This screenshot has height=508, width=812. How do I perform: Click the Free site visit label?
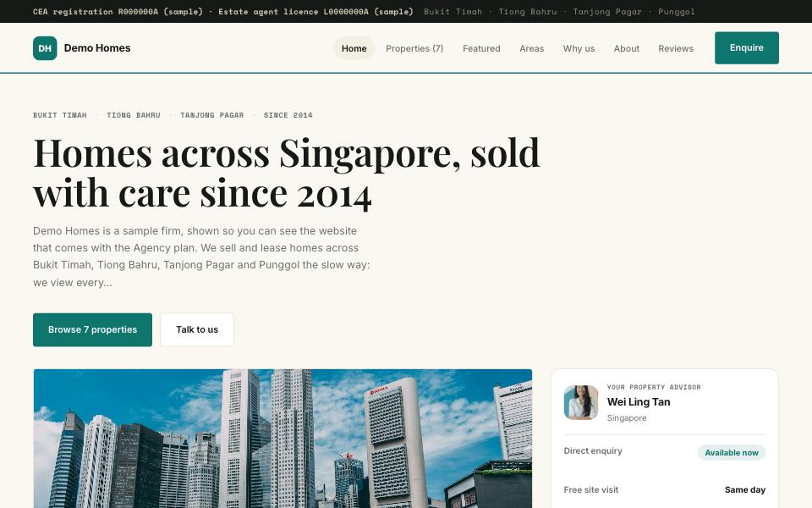pyautogui.click(x=591, y=490)
